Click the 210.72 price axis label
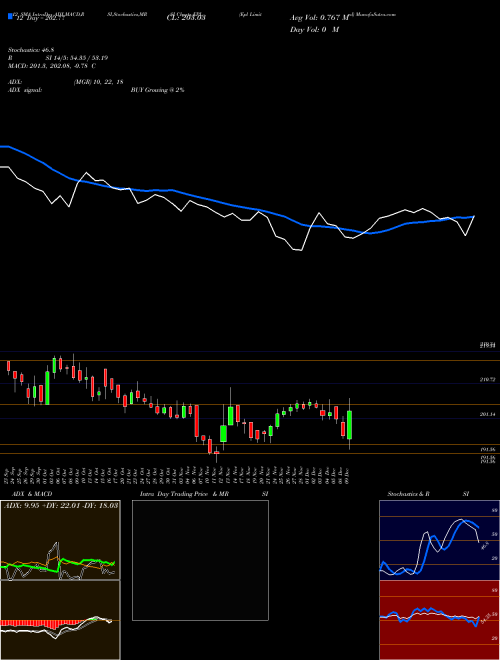The height and width of the screenshot is (660, 500). point(487,380)
